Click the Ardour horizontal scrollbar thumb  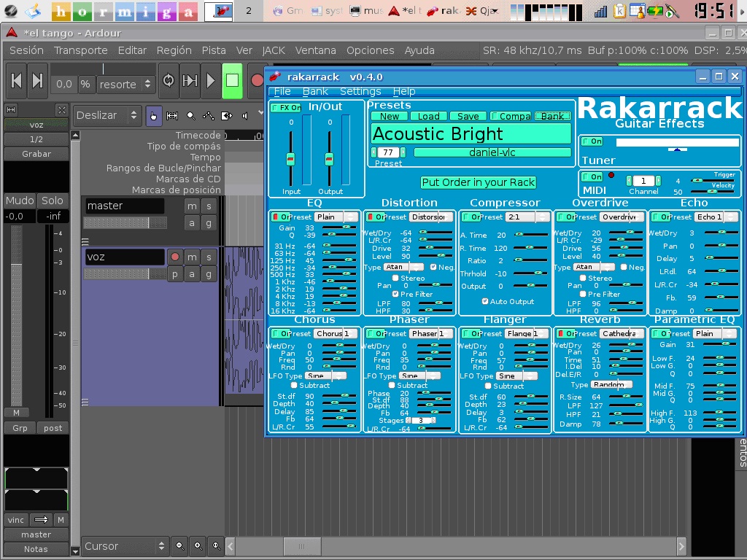tap(302, 545)
